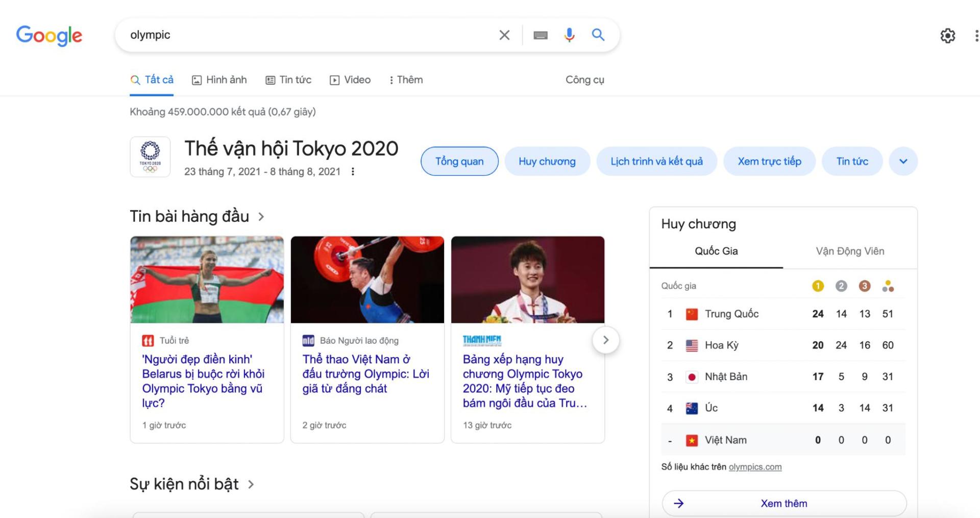Click the Hoa Kỳ row name
The height and width of the screenshot is (518, 980).
[722, 345]
